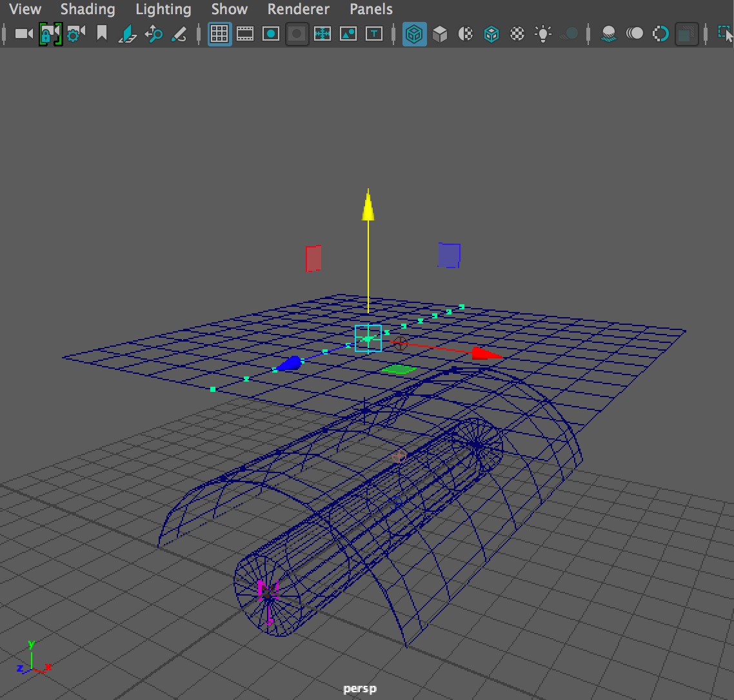Click the green XZ plane handle
The width and height of the screenshot is (734, 700).
(399, 369)
